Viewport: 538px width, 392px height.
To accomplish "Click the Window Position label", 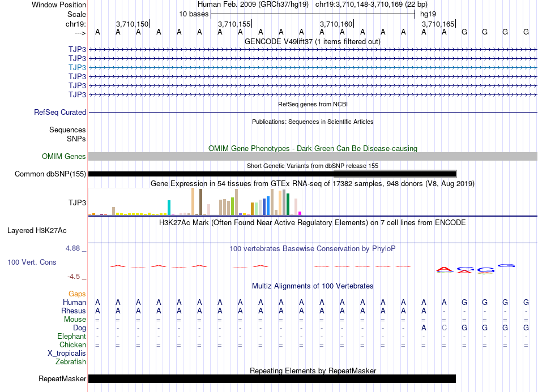I will [59, 5].
